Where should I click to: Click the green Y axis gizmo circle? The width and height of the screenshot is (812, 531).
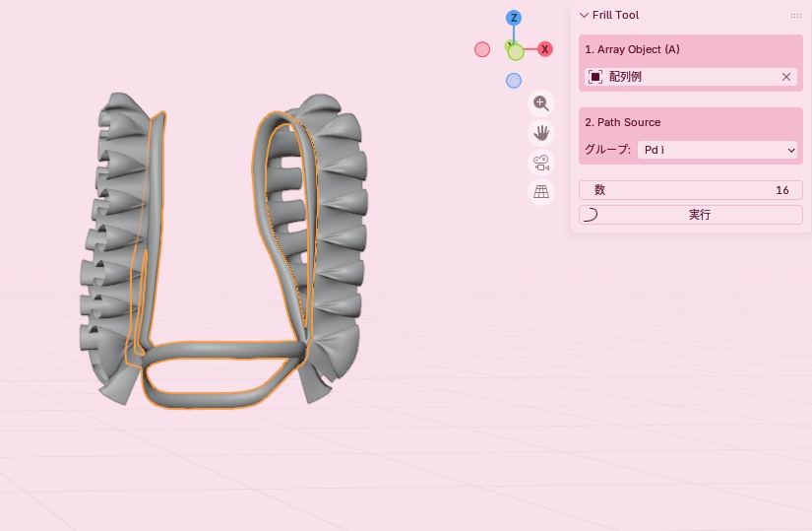[x=516, y=52]
